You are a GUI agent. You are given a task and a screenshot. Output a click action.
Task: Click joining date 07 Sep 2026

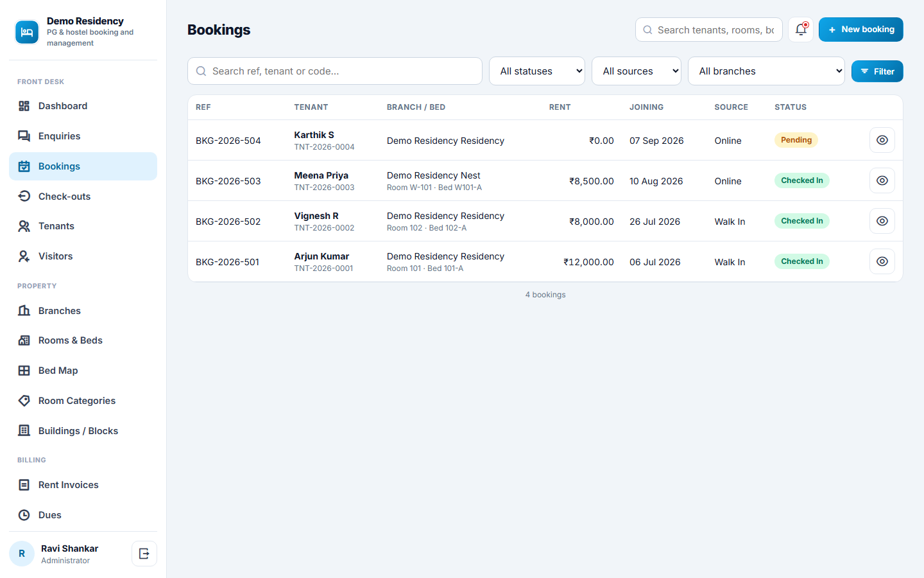pyautogui.click(x=656, y=141)
